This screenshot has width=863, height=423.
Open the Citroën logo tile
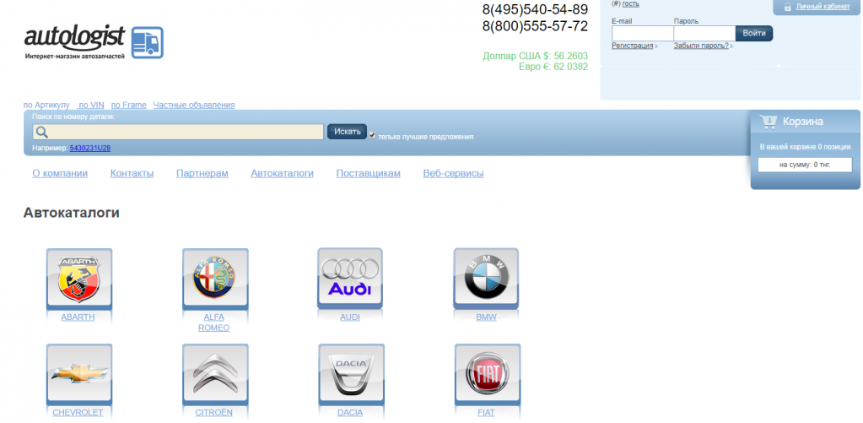pyautogui.click(x=215, y=374)
